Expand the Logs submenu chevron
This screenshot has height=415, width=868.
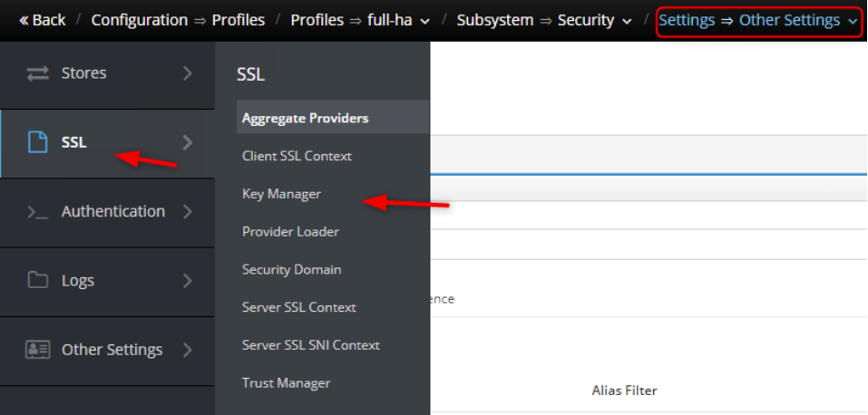[x=188, y=281]
